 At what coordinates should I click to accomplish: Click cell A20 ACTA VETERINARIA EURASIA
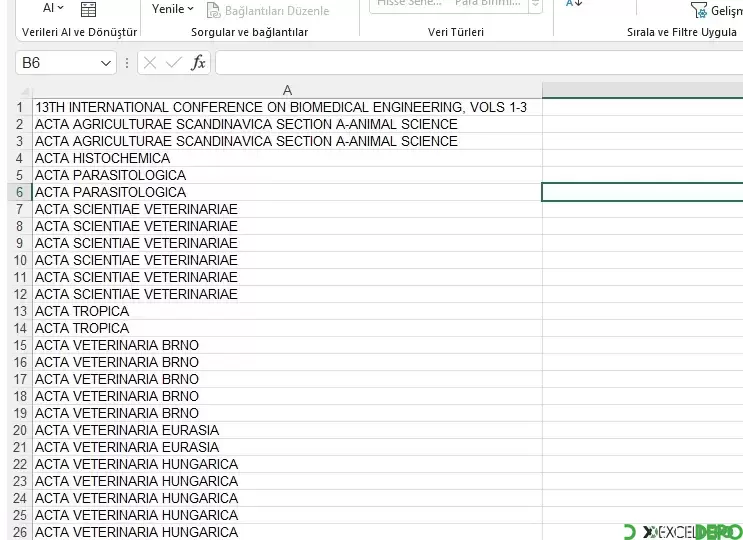[x=287, y=430]
